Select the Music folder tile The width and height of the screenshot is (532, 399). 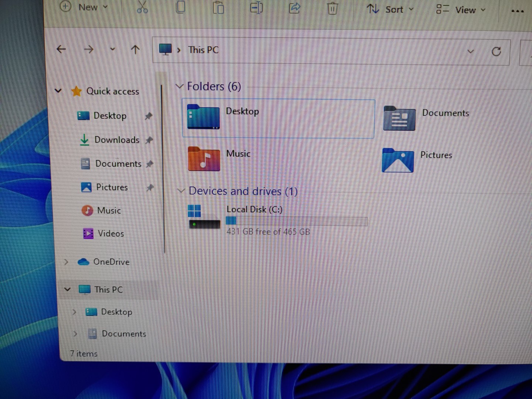click(x=219, y=159)
